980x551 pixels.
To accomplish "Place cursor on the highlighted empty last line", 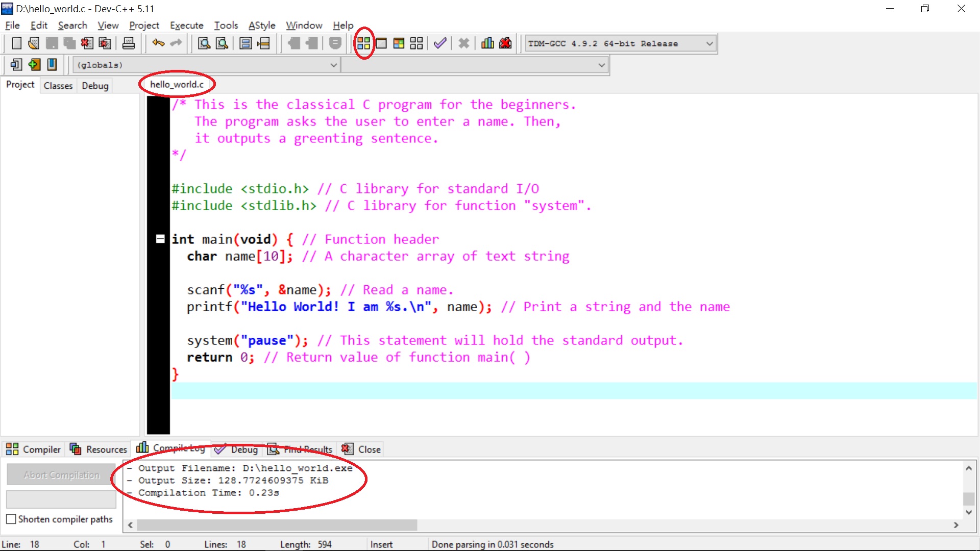I will [x=574, y=391].
